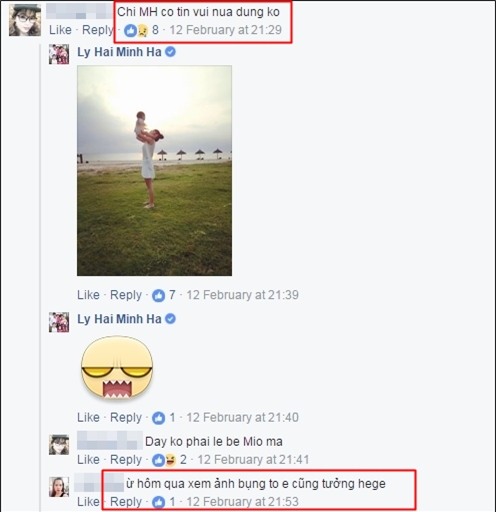
Task: Reply to the photo comment at 21:39
Action: coord(126,295)
